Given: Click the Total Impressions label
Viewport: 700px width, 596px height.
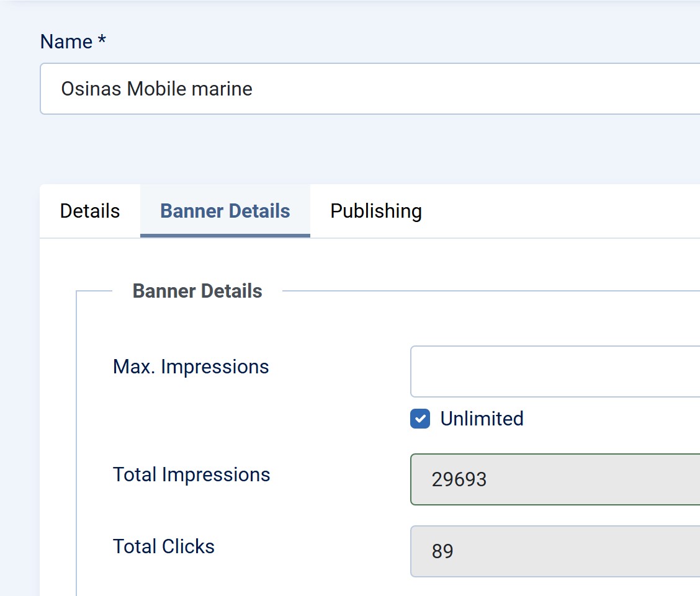Looking at the screenshot, I should click(191, 474).
